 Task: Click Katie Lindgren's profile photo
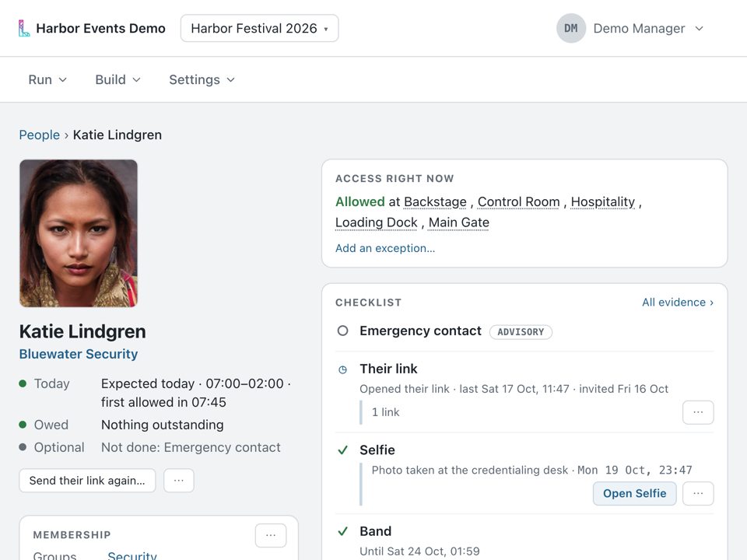click(79, 233)
